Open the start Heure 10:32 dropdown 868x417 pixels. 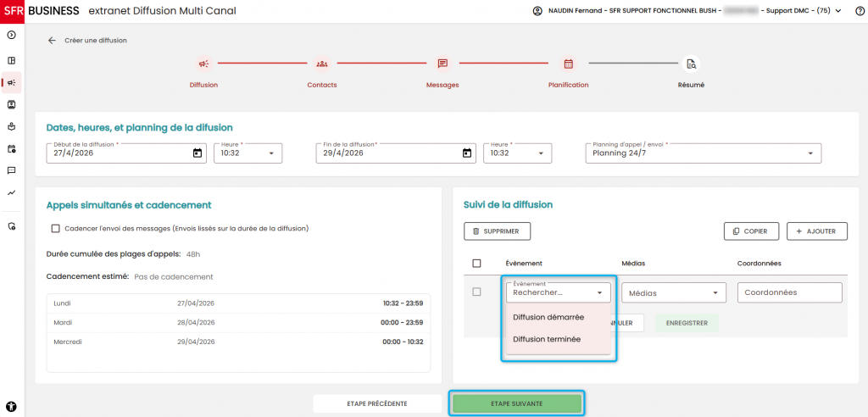pyautogui.click(x=248, y=153)
